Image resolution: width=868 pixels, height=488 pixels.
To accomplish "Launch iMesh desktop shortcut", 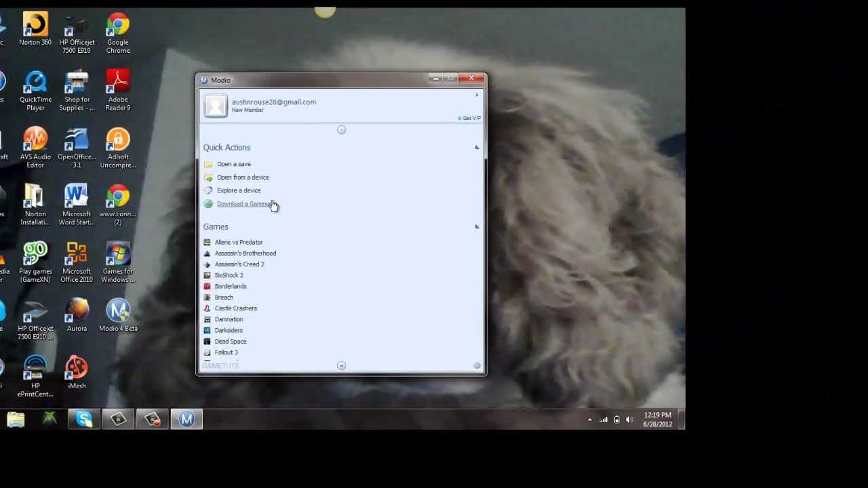I will tap(77, 372).
